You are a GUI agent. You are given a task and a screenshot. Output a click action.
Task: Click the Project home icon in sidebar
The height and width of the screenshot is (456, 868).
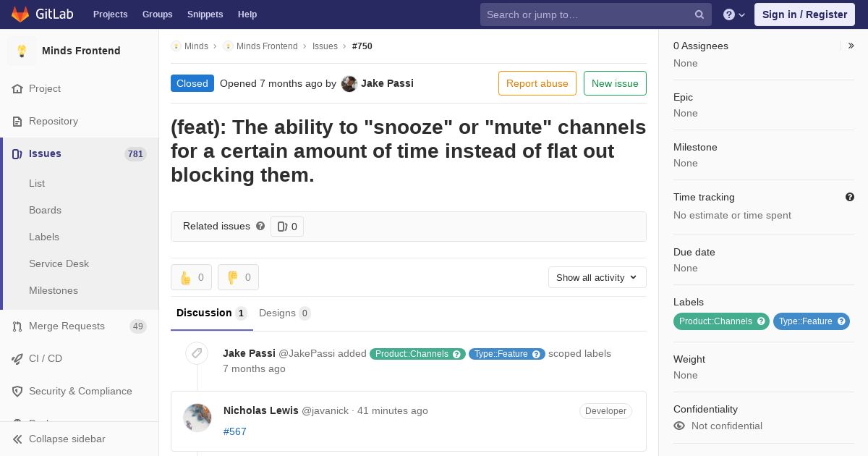[x=17, y=88]
